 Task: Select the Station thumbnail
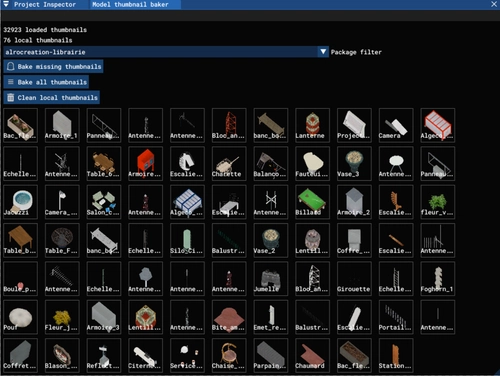click(x=396, y=355)
